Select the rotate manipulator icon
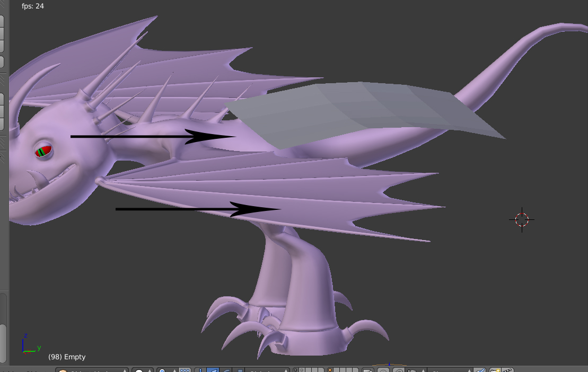Image resolution: width=588 pixels, height=372 pixels. [x=226, y=370]
